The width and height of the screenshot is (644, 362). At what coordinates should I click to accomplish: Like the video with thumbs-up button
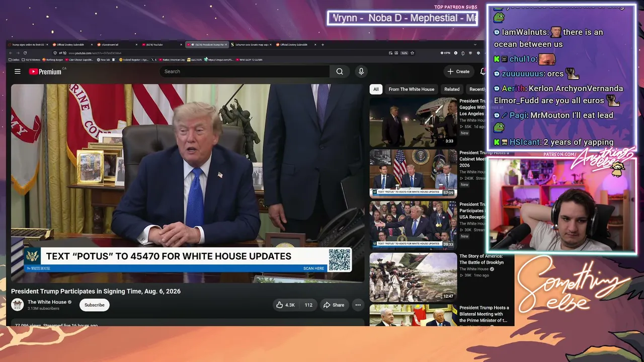(x=285, y=305)
